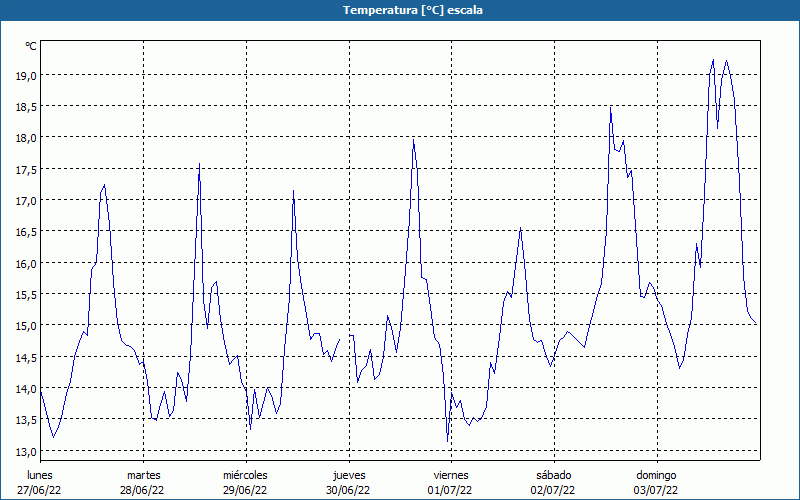Click the date 27/06/22
This screenshot has width=800, height=500.
39,490
